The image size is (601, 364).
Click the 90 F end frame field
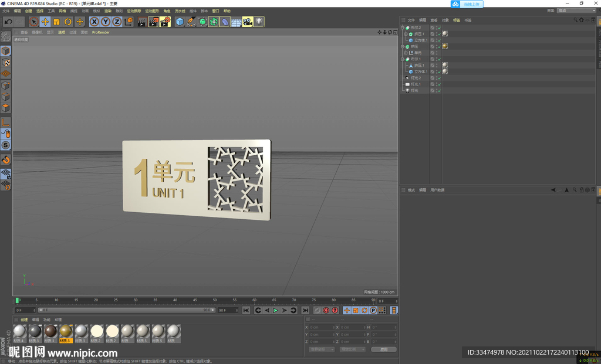[x=227, y=310]
